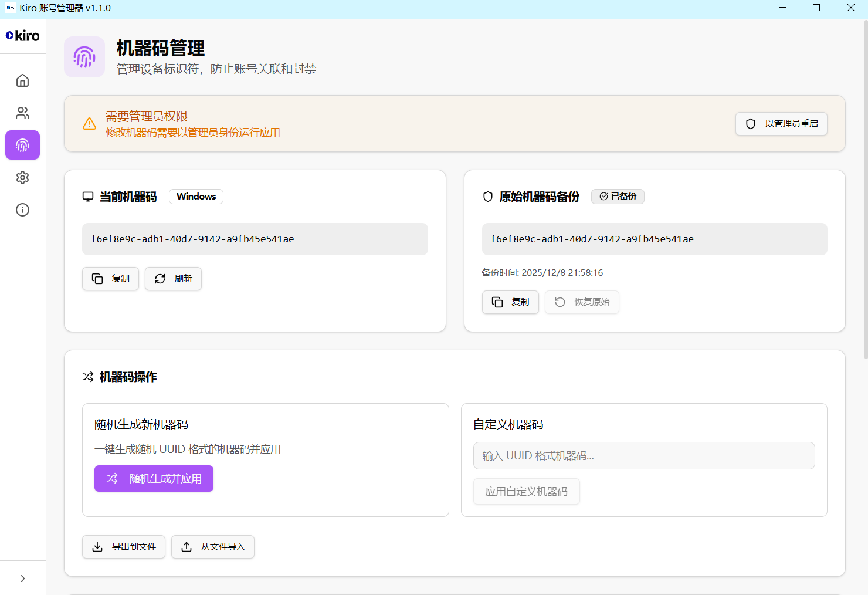Click 随机生成新机器码 heading

coord(141,424)
